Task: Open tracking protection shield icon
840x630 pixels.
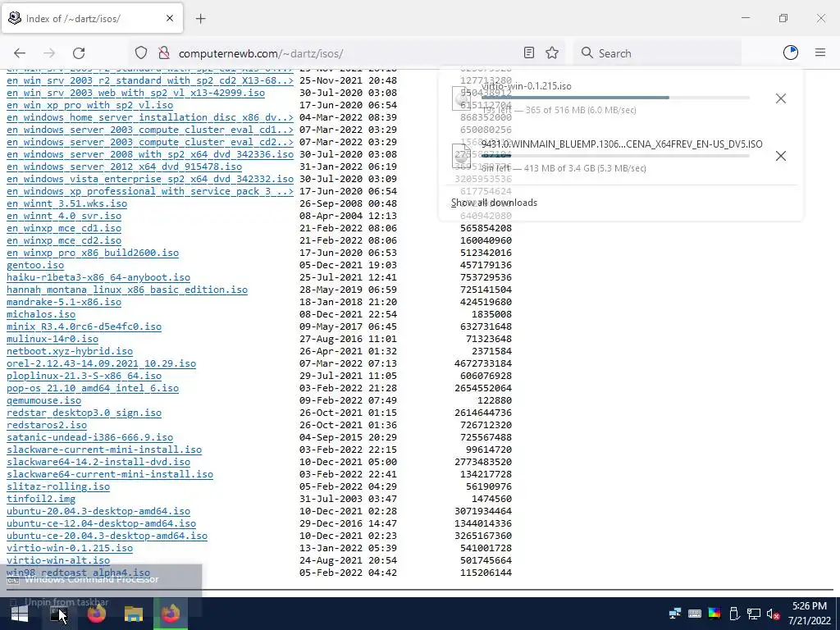Action: 141,52
